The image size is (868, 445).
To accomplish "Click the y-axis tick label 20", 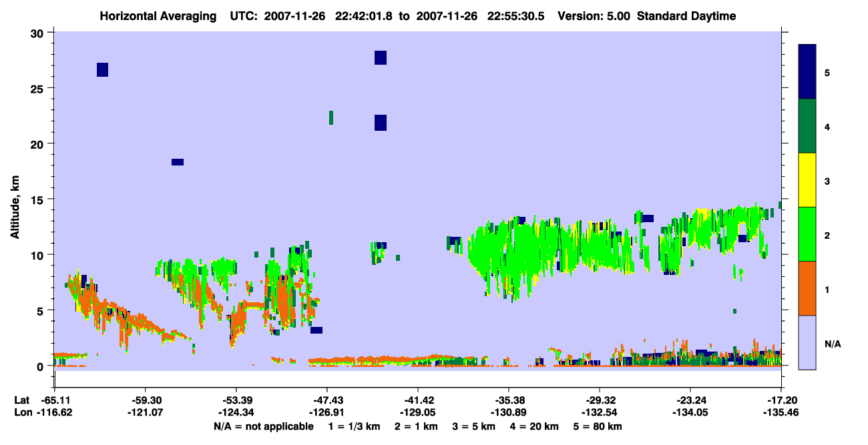I will 39,143.
